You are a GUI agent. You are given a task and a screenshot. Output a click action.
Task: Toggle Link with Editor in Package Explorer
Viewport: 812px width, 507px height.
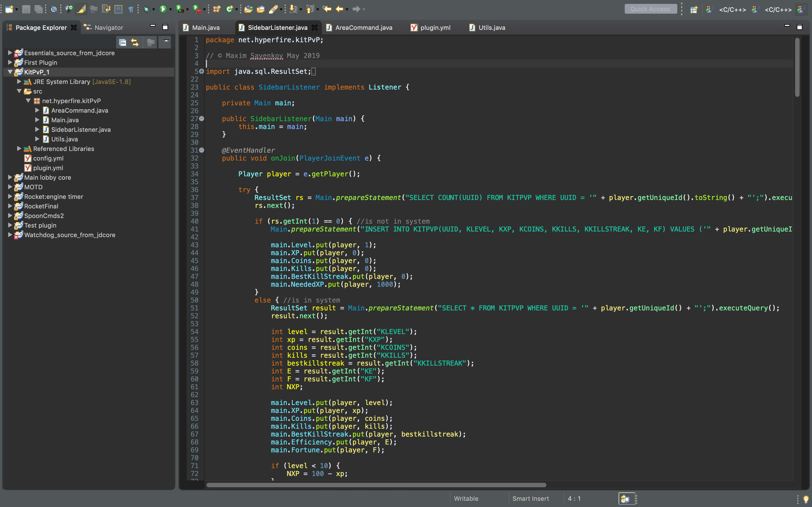click(x=135, y=42)
